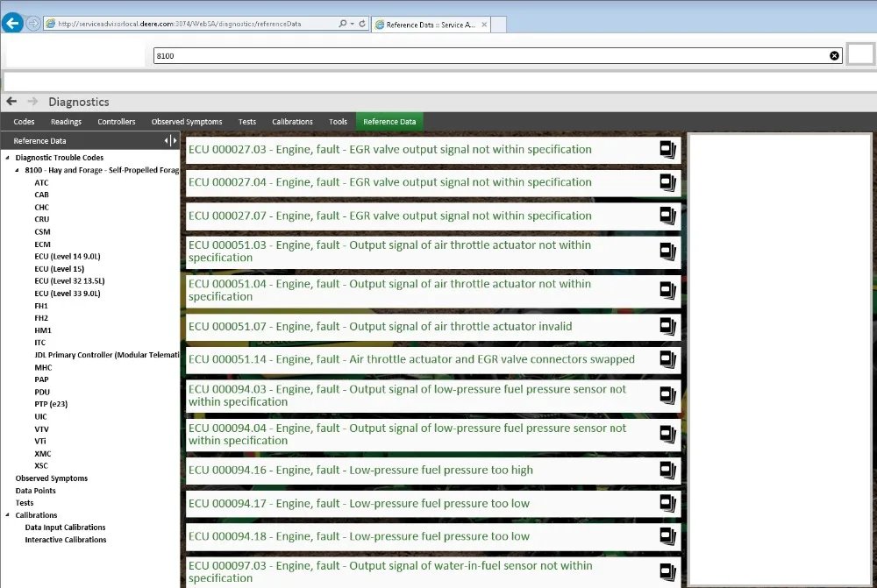
Task: Open Data Points in the tree
Action: click(36, 491)
